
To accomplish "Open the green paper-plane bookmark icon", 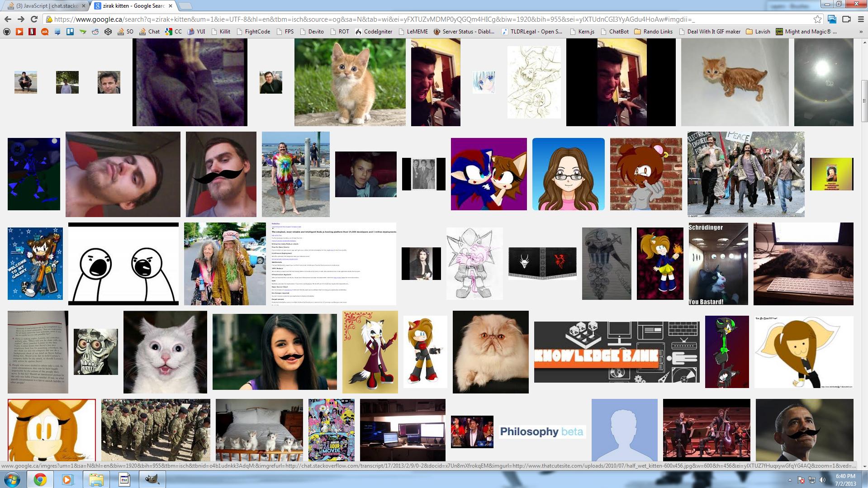I will 83,32.
